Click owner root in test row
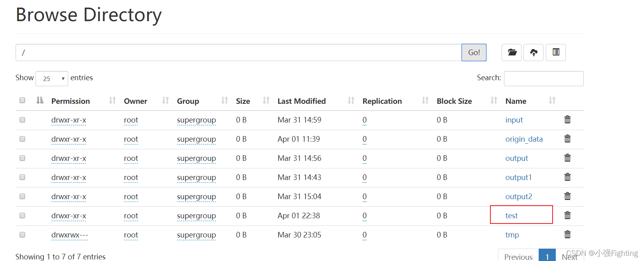644x261 pixels. [x=131, y=216]
